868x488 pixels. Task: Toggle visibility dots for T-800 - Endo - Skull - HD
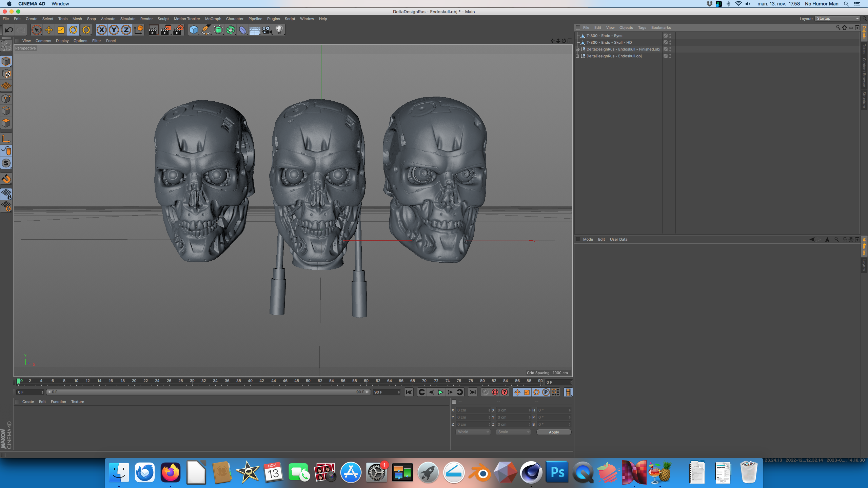tap(670, 42)
